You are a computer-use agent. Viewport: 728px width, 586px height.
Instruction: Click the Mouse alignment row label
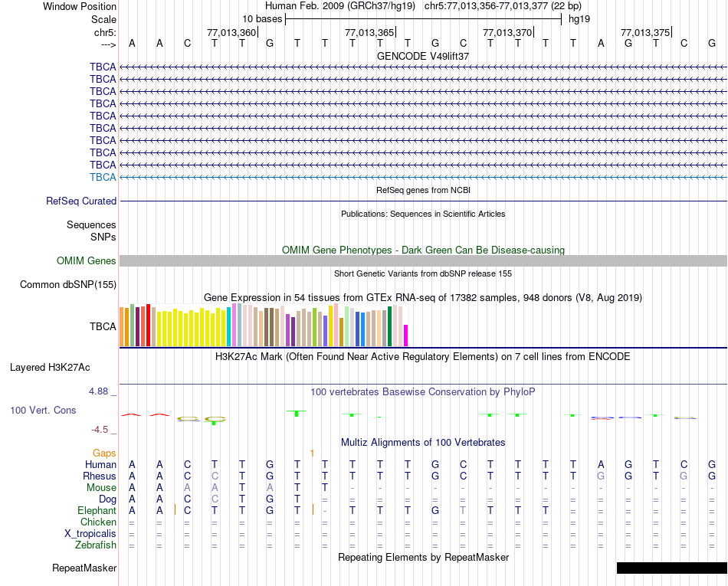coord(101,488)
